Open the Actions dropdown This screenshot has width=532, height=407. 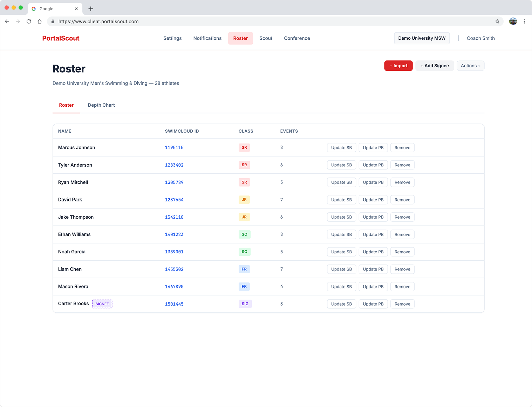(x=470, y=66)
